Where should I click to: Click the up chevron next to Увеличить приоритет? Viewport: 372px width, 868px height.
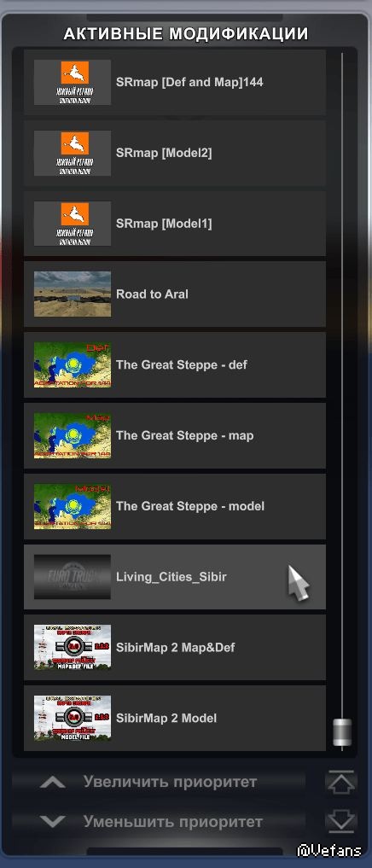[53, 782]
